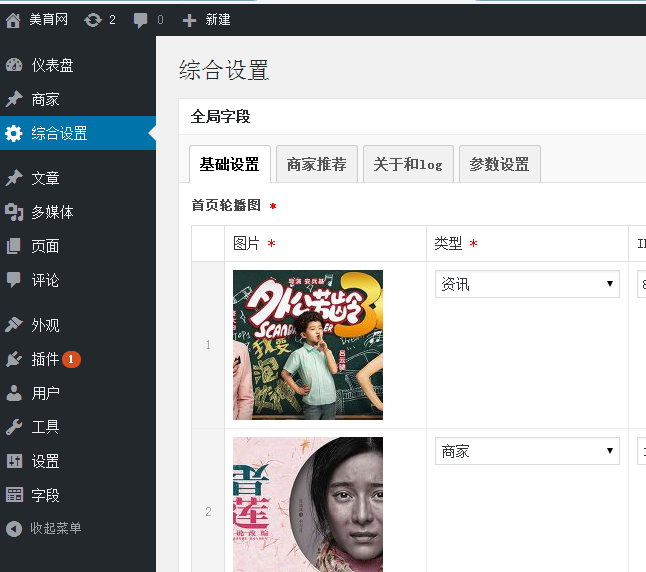
Task: Go to 文章 posts in the sidebar
Action: (x=45, y=178)
